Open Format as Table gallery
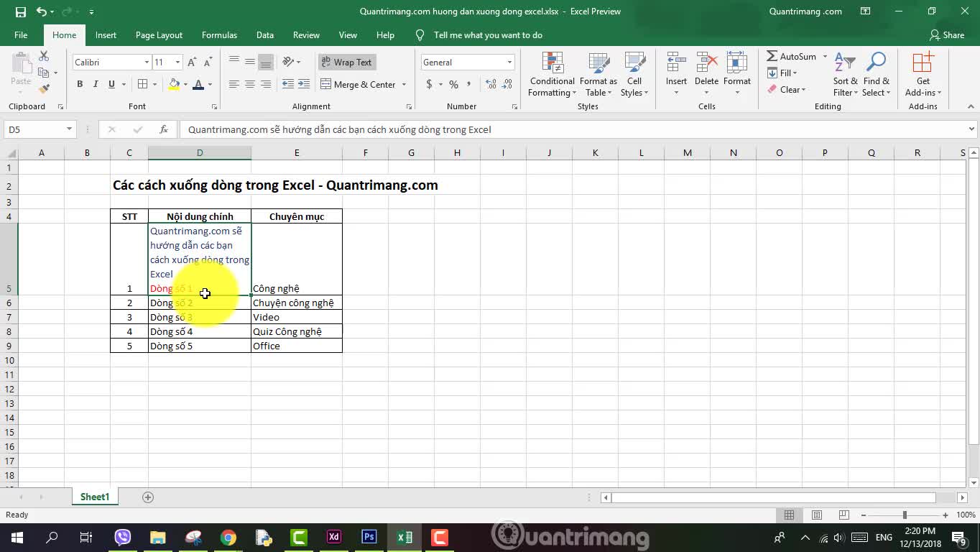The image size is (980, 552). [598, 74]
